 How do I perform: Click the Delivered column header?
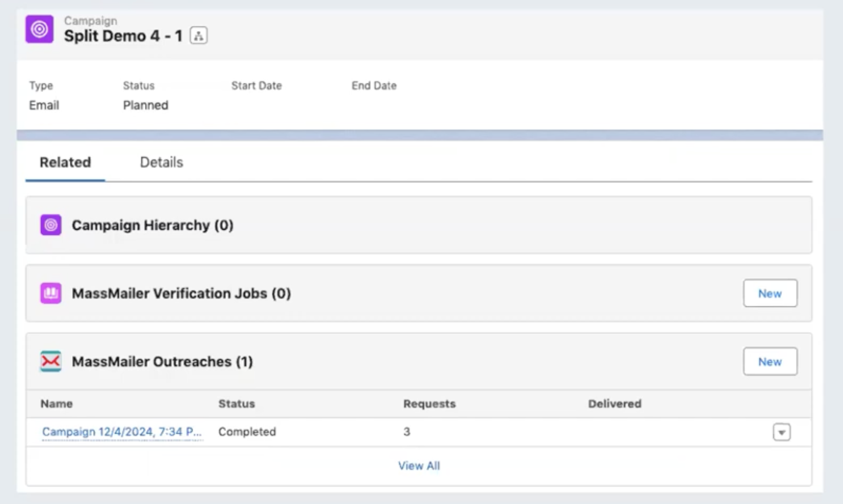pyautogui.click(x=615, y=404)
